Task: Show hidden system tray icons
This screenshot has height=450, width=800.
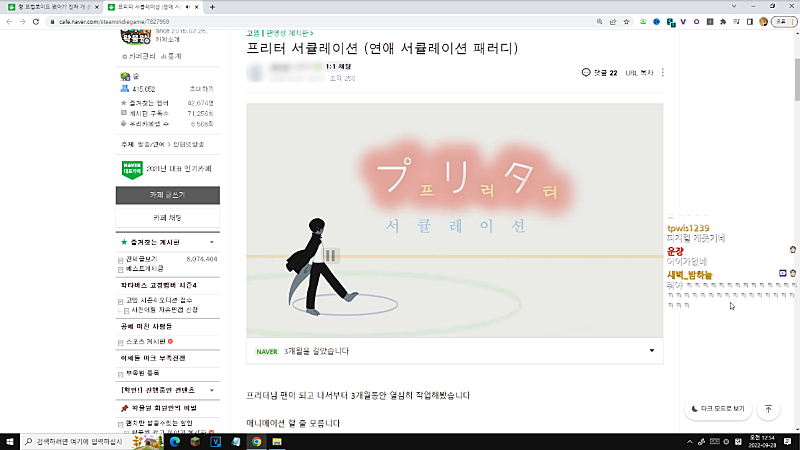Action: pos(689,442)
